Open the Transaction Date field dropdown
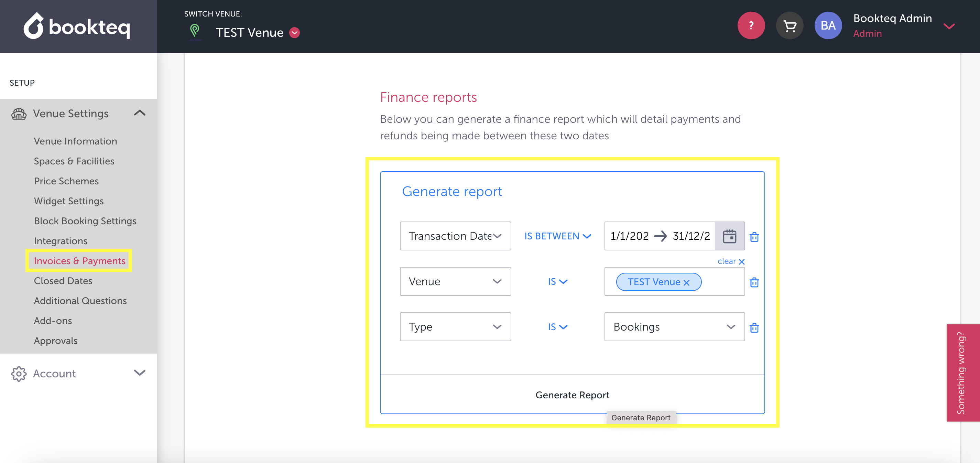980x463 pixels. click(455, 236)
